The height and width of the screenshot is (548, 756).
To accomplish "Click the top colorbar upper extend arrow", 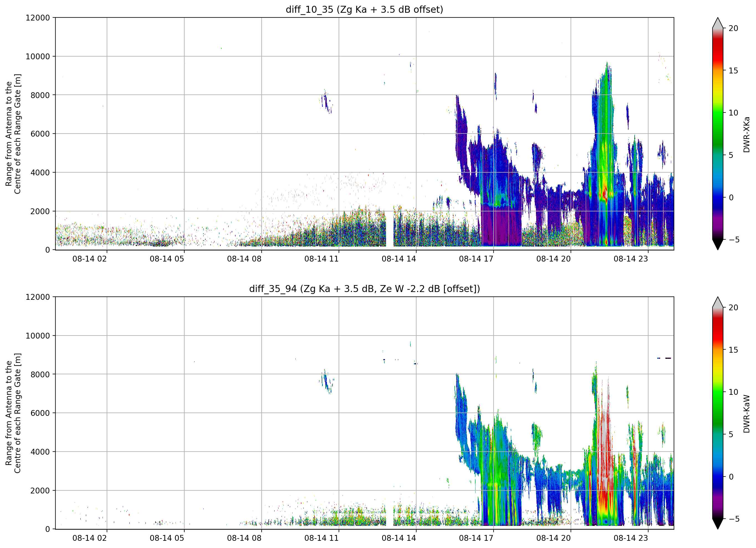I will click(x=718, y=23).
